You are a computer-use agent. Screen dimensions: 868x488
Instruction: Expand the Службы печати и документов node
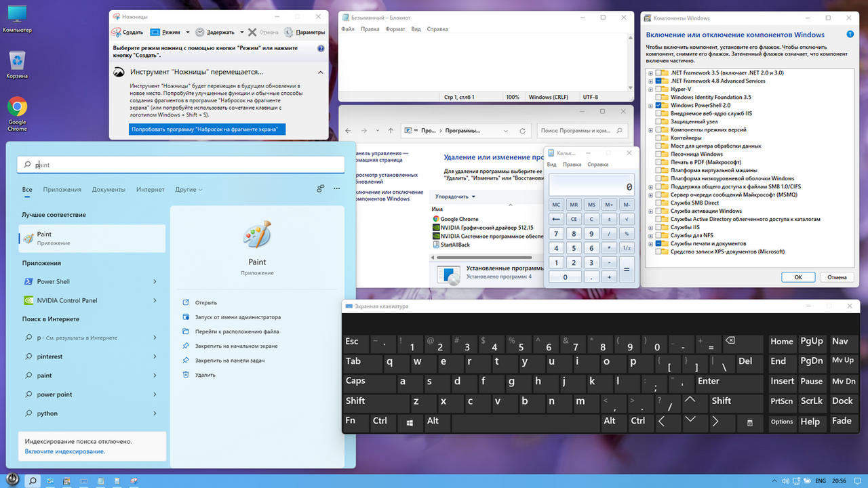[650, 243]
